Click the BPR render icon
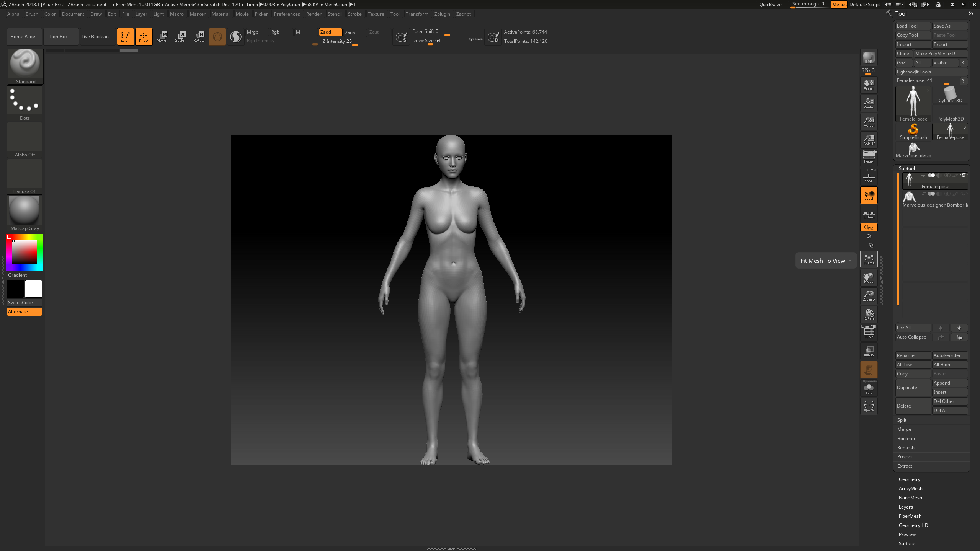The width and height of the screenshot is (980, 551). click(x=869, y=57)
